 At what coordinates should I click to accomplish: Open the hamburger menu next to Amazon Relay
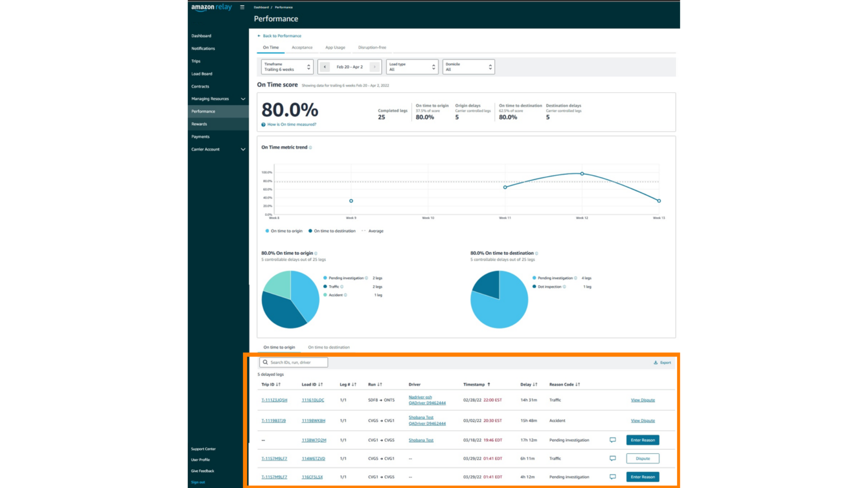coord(242,7)
